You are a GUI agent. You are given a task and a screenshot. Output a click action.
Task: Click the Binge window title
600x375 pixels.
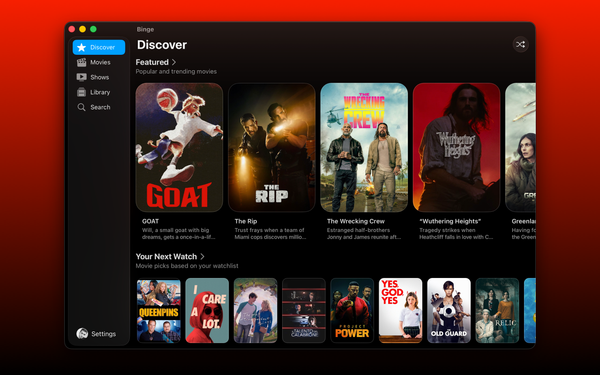tap(145, 29)
